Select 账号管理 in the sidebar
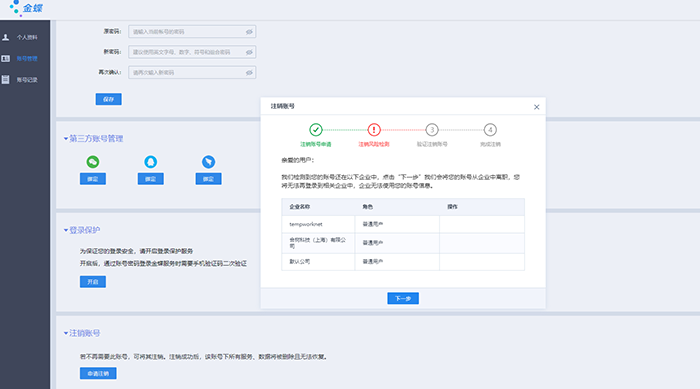Image resolution: width=700 pixels, height=389 pixels. point(27,59)
